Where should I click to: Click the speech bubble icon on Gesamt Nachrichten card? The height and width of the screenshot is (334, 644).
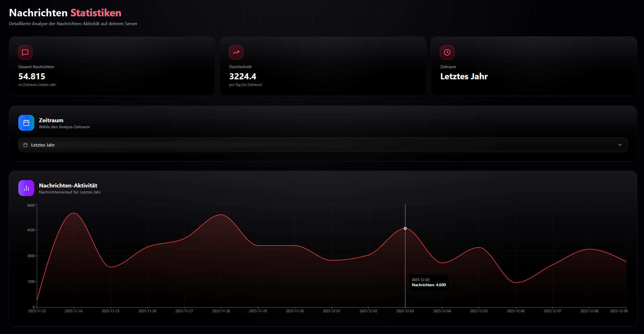point(25,52)
